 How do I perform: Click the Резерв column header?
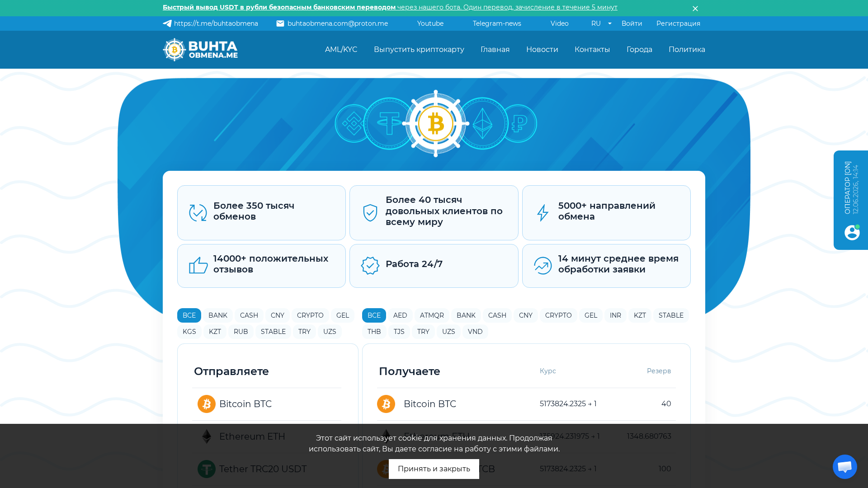pos(659,371)
